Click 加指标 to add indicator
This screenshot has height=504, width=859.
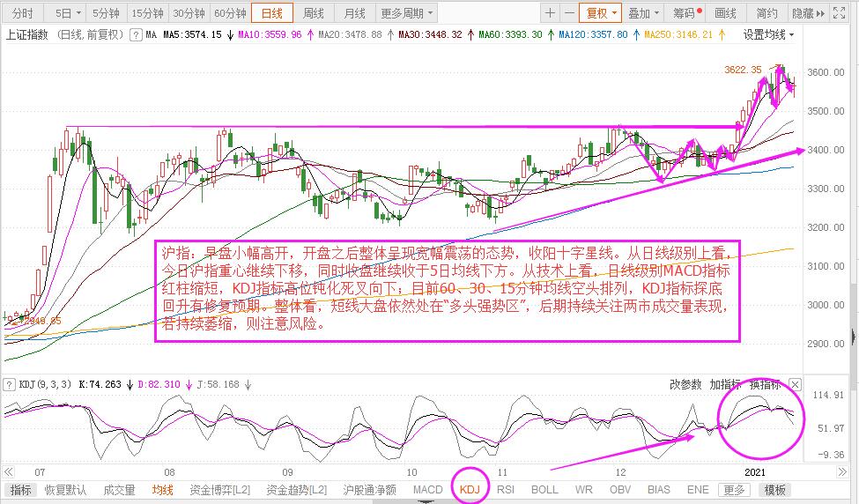[x=725, y=384]
